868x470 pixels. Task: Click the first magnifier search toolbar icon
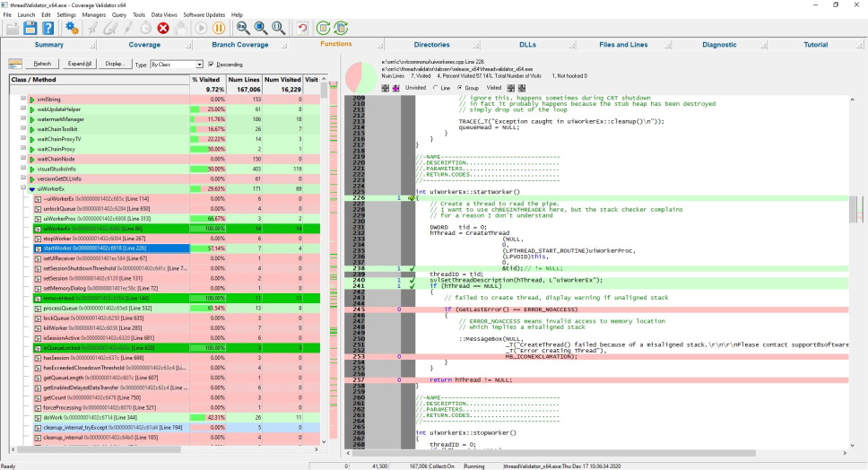[x=243, y=28]
